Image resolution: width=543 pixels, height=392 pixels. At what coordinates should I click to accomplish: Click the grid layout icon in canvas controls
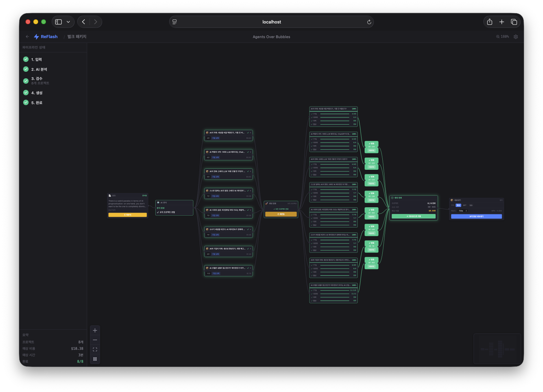click(95, 359)
